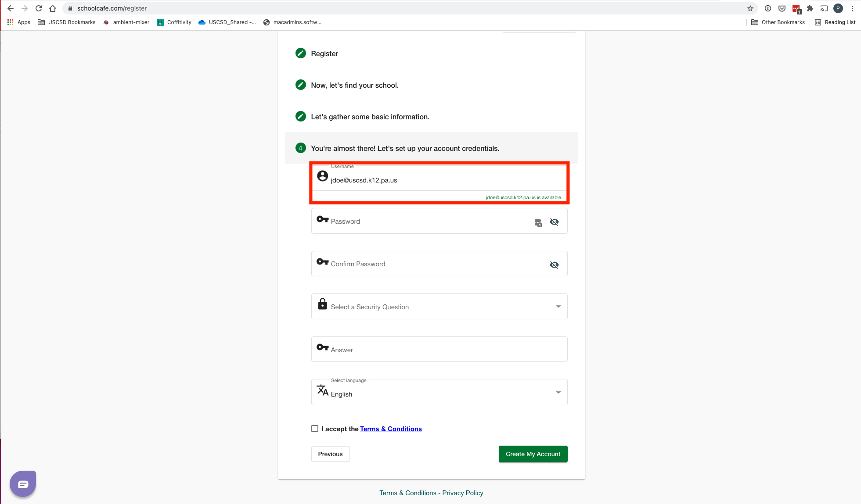Click the Register step pencil icon

pos(300,54)
